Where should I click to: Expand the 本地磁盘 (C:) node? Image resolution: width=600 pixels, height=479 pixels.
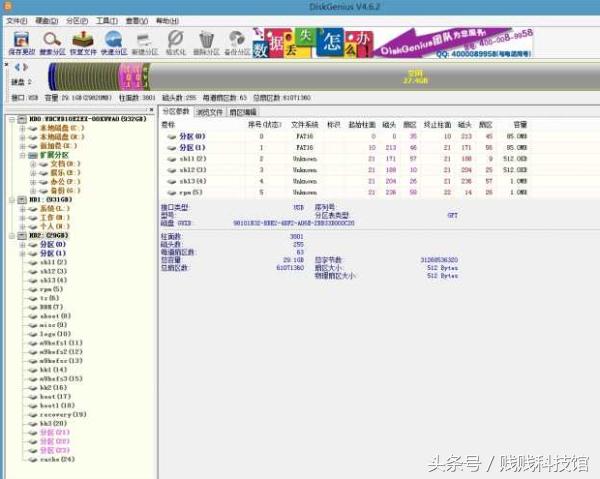[x=22, y=128]
